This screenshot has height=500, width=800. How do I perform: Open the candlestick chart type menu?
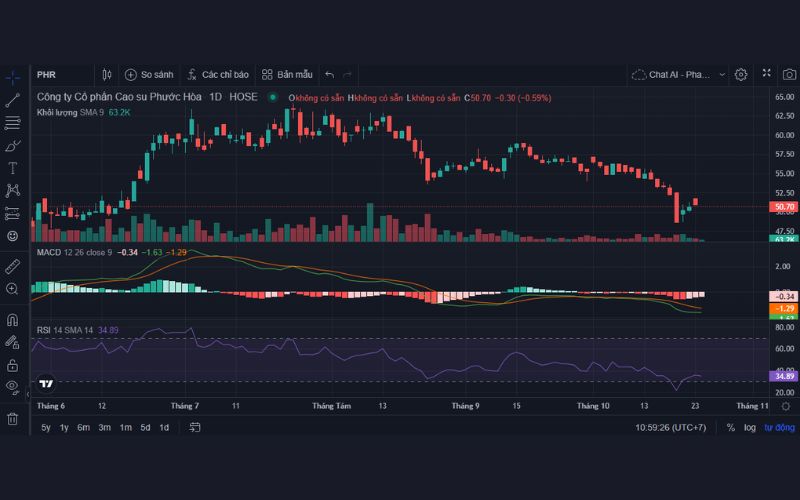107,74
